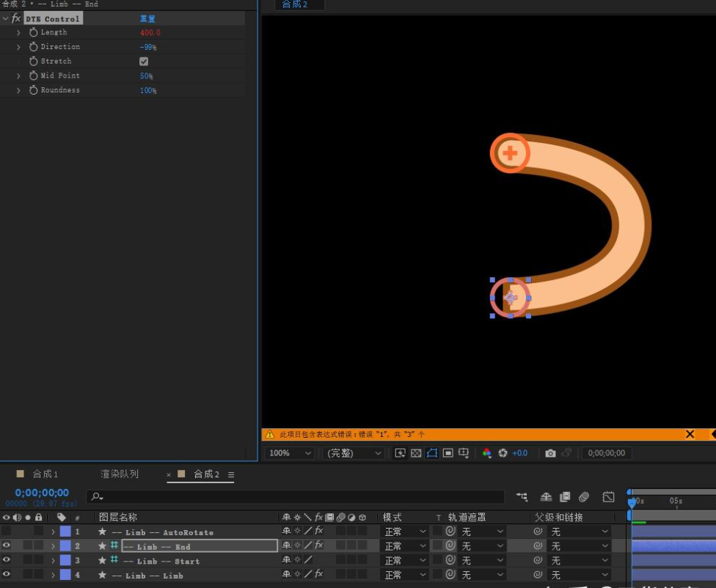Click the fx icon of DTE Control

[x=16, y=18]
